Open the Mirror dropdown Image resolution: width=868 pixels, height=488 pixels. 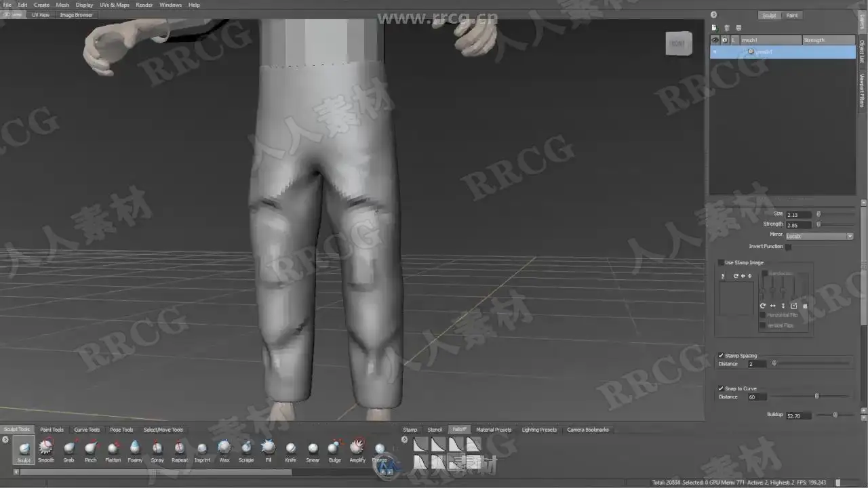pyautogui.click(x=819, y=236)
